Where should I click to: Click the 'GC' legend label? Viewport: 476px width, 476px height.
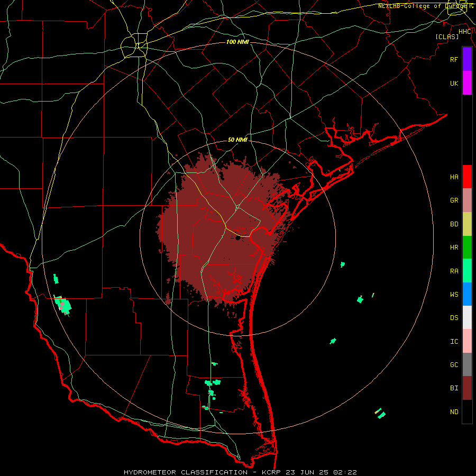click(454, 365)
